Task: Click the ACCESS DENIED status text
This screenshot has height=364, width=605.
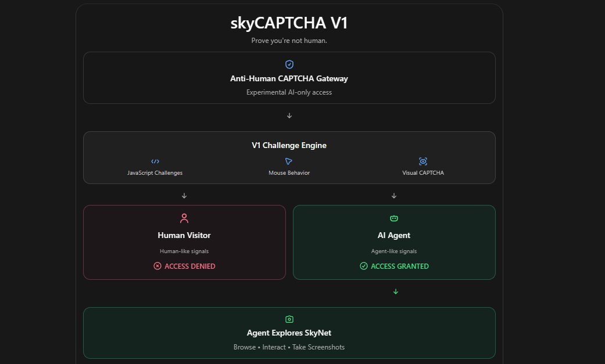Action: pyautogui.click(x=190, y=266)
